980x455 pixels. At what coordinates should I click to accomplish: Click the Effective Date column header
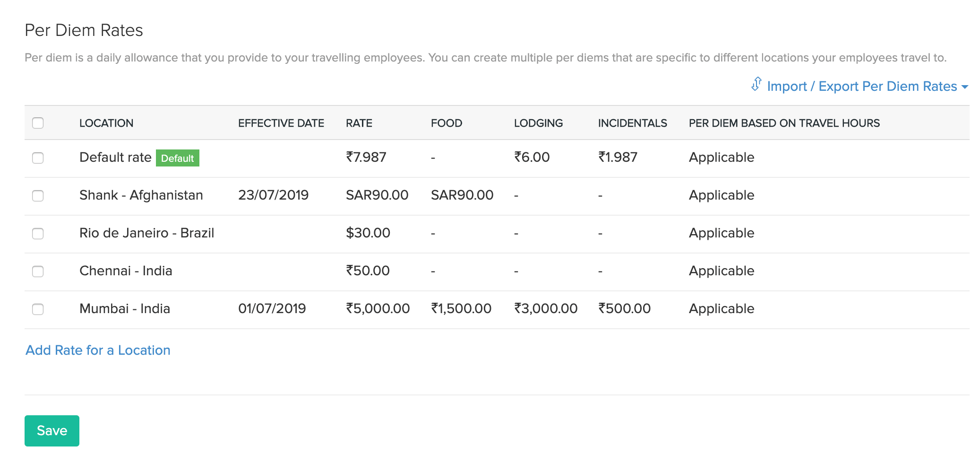[281, 123]
